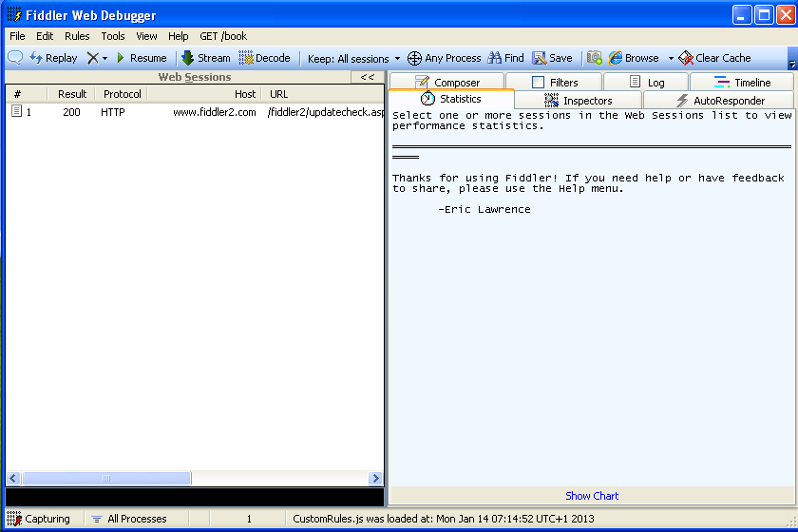This screenshot has height=532, width=798.
Task: Replay the selected sessions
Action: coord(53,58)
